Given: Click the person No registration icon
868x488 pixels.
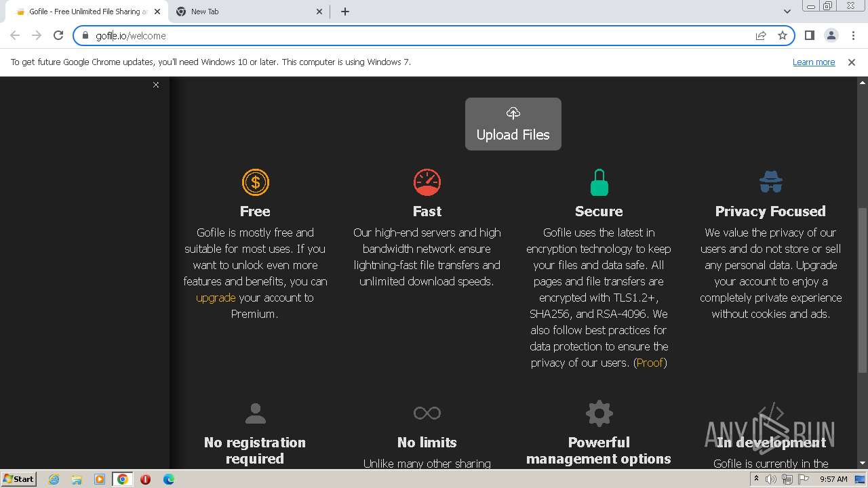Looking at the screenshot, I should click(255, 413).
